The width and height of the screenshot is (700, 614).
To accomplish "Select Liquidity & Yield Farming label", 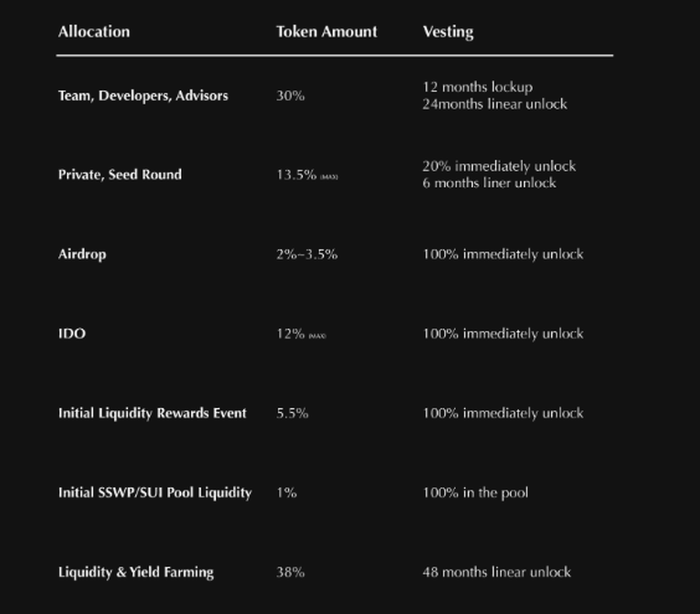I will pos(136,572).
